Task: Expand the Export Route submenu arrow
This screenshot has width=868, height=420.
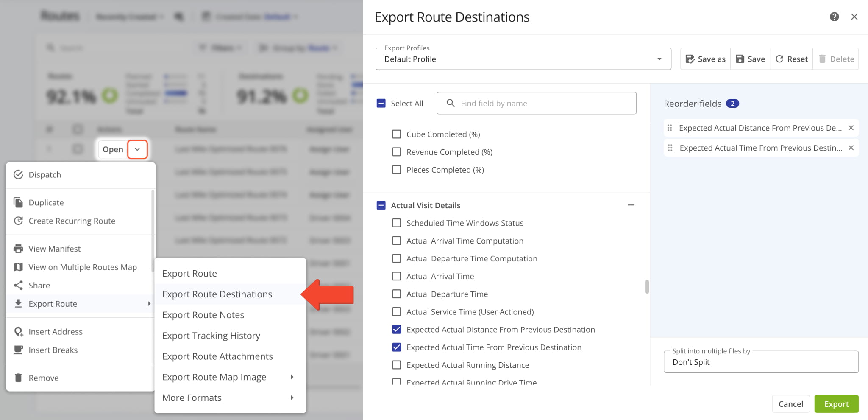Action: tap(149, 304)
